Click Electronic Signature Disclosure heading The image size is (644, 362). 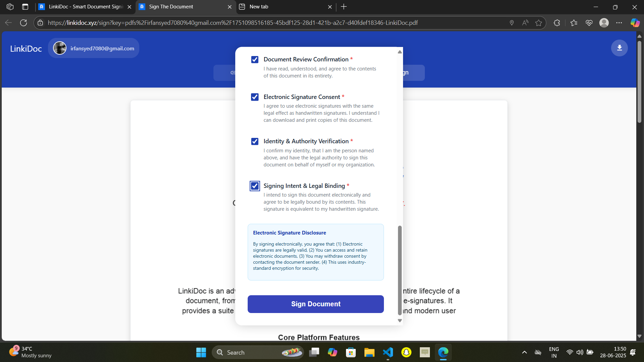(x=289, y=233)
